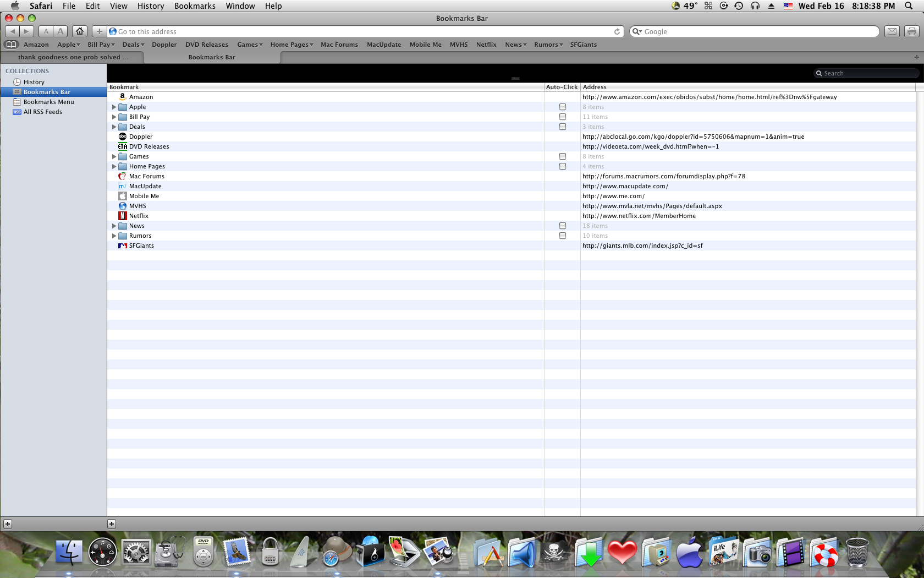Screen dimensions: 924x578
Task: Click the Netflix favicon in bookmark list
Action: click(123, 216)
